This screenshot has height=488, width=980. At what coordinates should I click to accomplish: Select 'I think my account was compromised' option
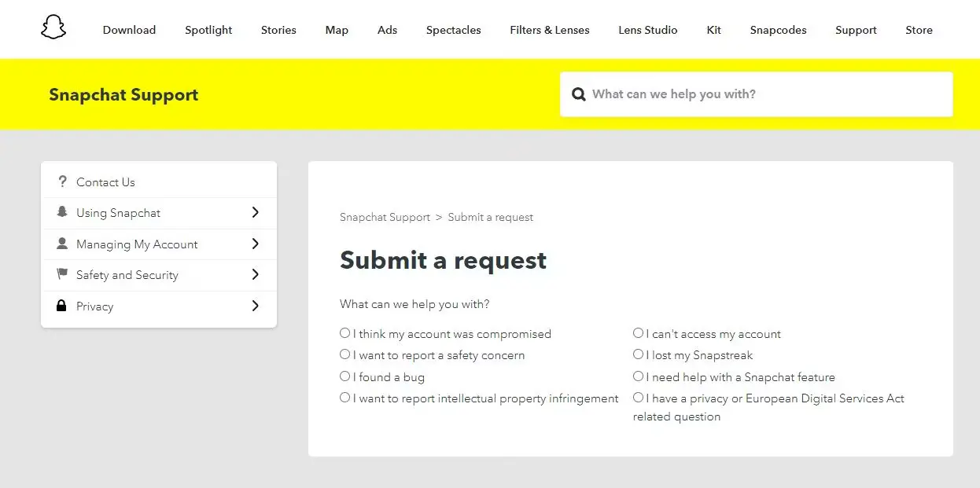coord(344,333)
